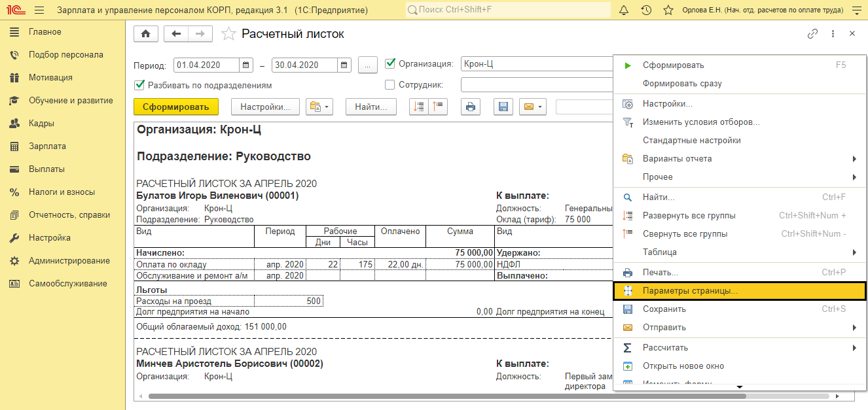Open history clock icon in title bar

[646, 10]
